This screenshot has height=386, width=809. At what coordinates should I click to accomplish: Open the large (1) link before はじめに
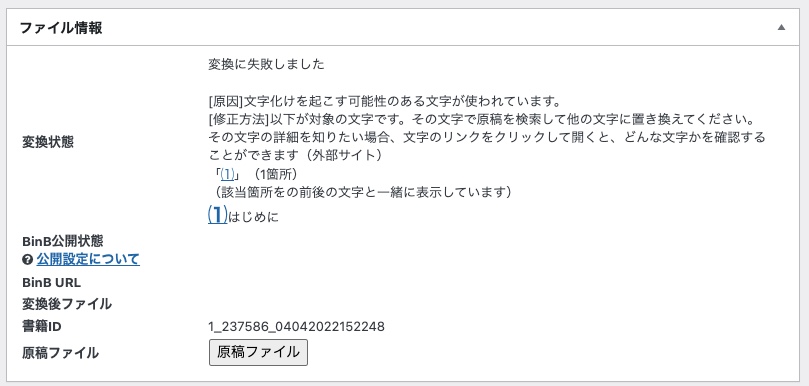pos(217,215)
